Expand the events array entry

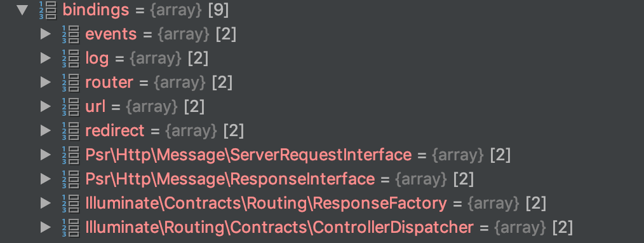46,34
